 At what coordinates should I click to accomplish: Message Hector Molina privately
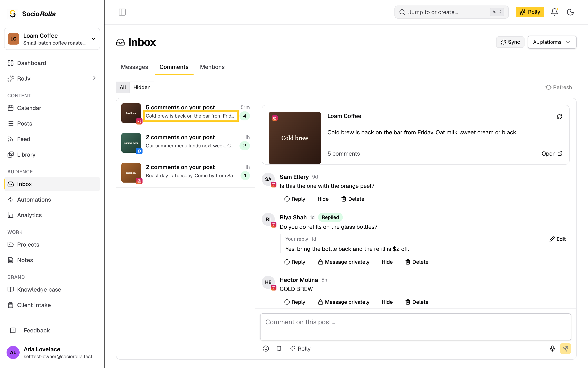(344, 302)
